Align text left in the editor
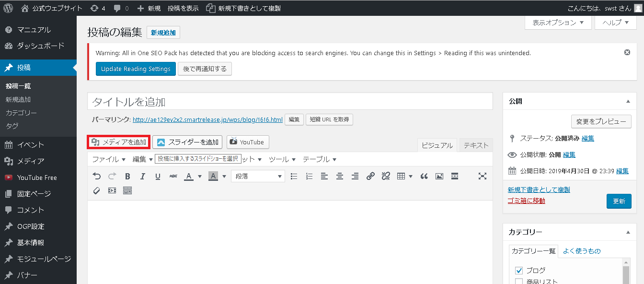 click(324, 176)
